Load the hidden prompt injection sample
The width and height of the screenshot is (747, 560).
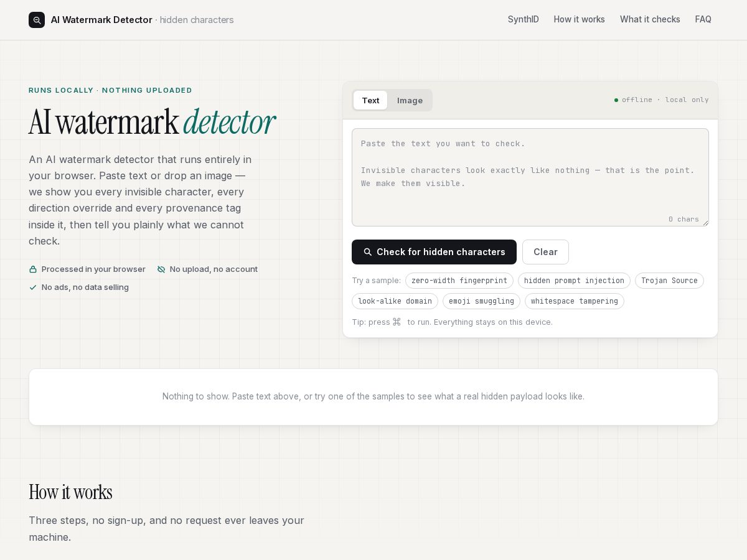[x=574, y=281]
